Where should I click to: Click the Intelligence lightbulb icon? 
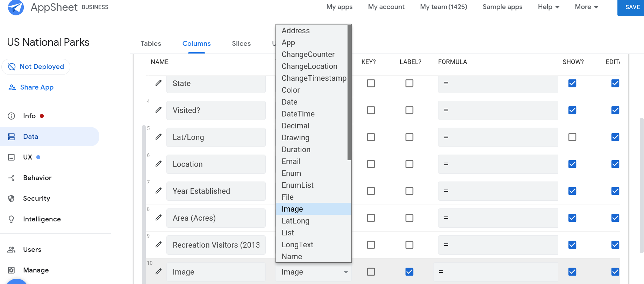click(12, 219)
